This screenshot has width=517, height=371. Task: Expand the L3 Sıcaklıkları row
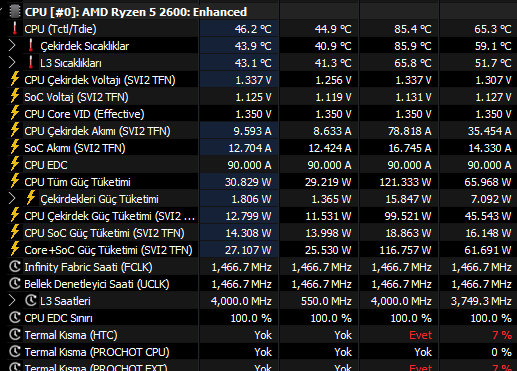tap(12, 63)
